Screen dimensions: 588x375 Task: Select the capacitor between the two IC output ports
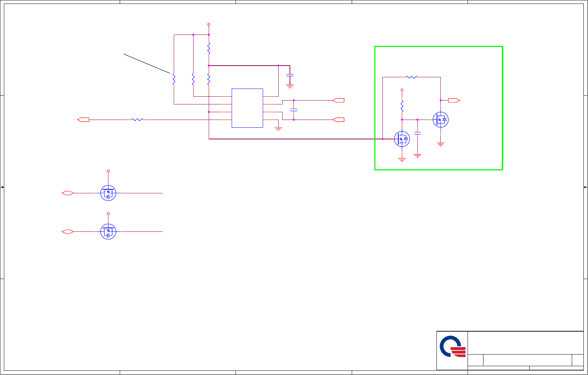click(294, 110)
